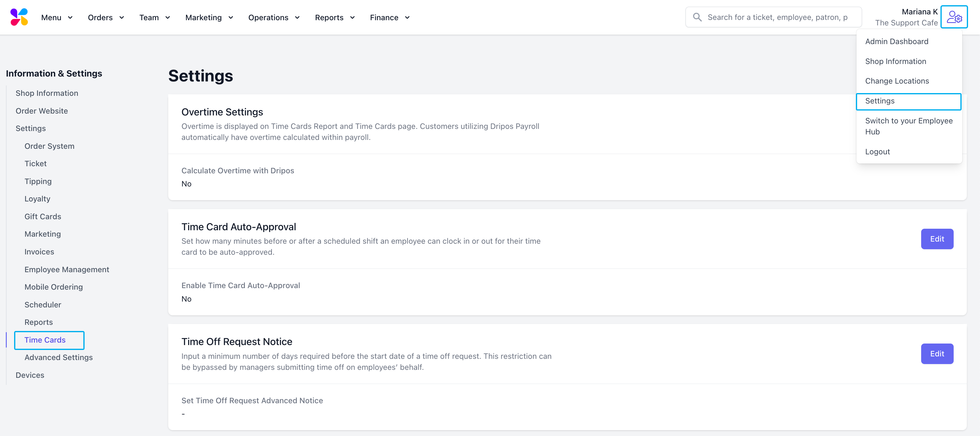Edit Time Off Request Notice
Image resolution: width=980 pixels, height=436 pixels.
(936, 354)
